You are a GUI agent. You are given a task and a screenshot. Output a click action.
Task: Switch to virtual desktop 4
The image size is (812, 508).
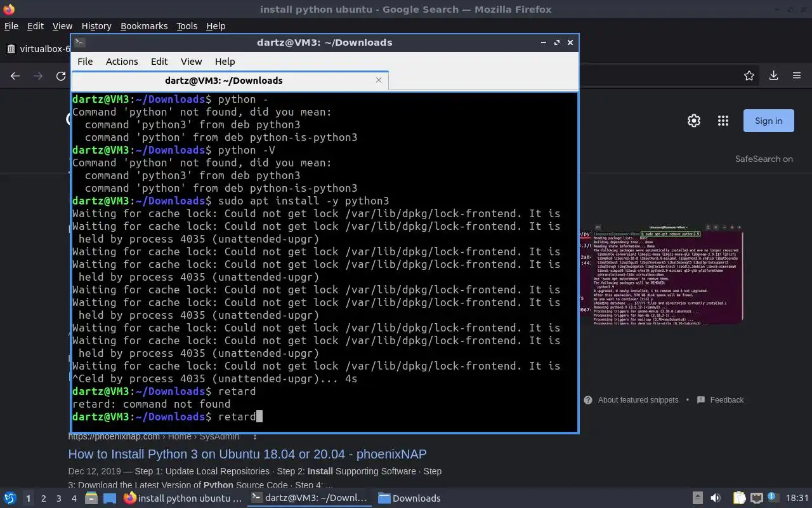pos(74,498)
